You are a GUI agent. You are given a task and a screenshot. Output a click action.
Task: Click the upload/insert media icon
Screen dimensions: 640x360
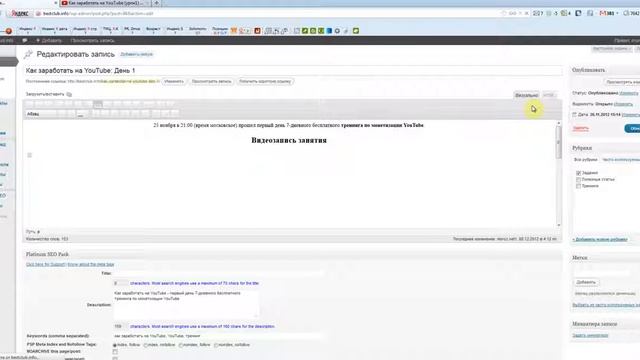tap(69, 94)
